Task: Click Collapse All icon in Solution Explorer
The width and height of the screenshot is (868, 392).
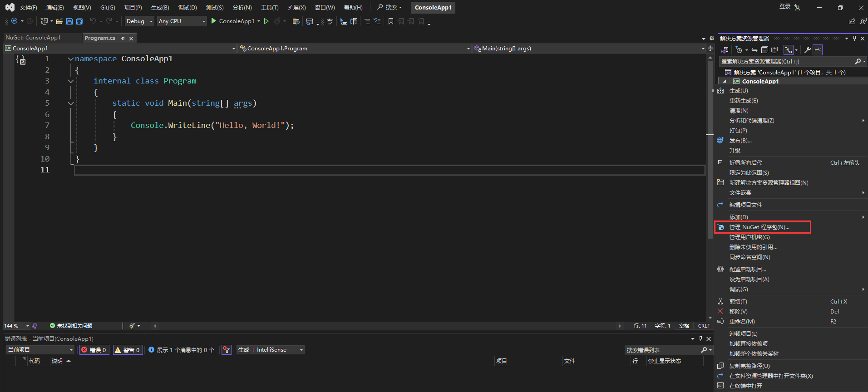Action: [764, 50]
